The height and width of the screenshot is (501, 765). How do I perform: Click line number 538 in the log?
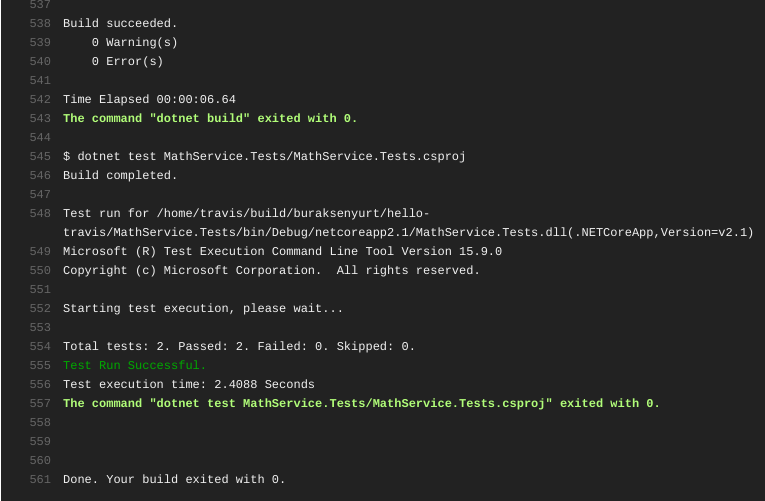click(40, 23)
